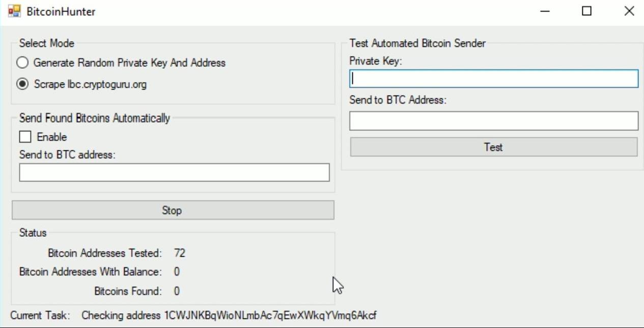Click the Bitcoin Addresses Tested count of 72
Image resolution: width=644 pixels, height=328 pixels.
coord(179,253)
